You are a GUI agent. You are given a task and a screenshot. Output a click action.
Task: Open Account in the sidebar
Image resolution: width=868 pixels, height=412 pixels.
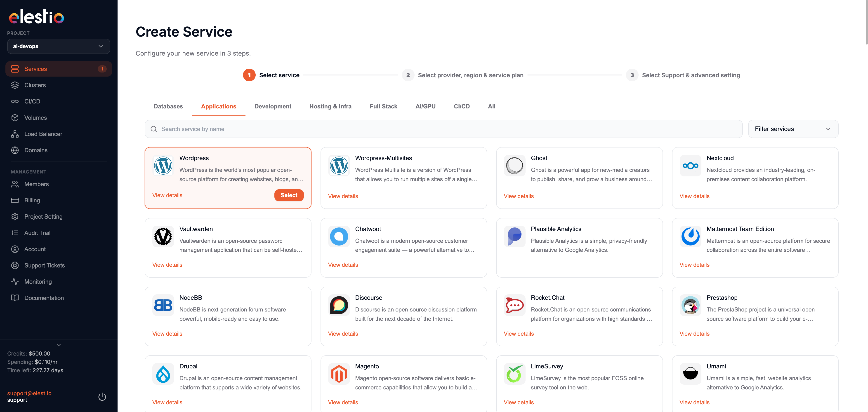(x=59, y=249)
